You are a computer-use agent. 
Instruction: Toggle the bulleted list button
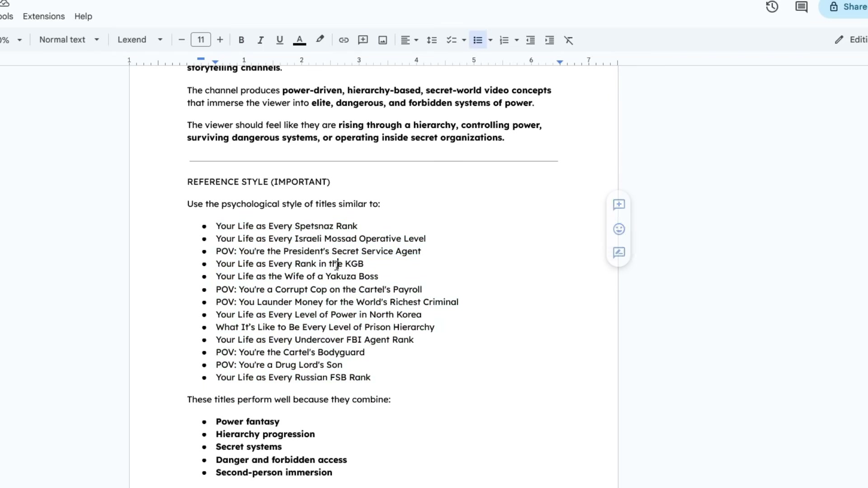pos(477,40)
